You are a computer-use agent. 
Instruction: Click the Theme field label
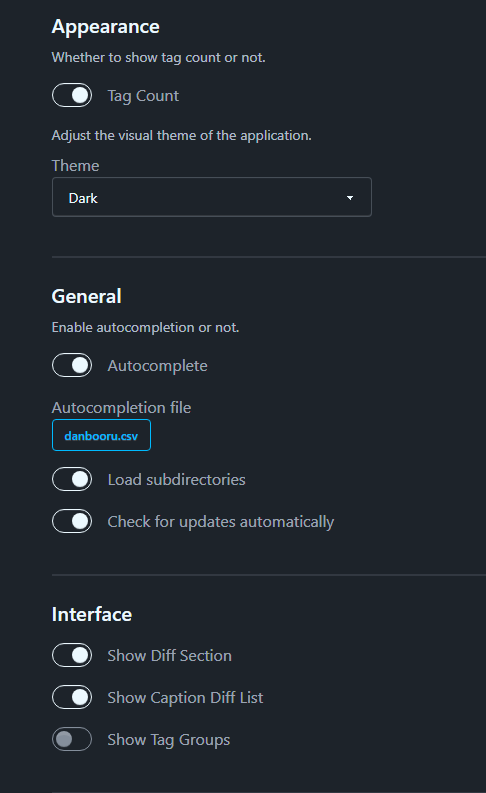[75, 165]
